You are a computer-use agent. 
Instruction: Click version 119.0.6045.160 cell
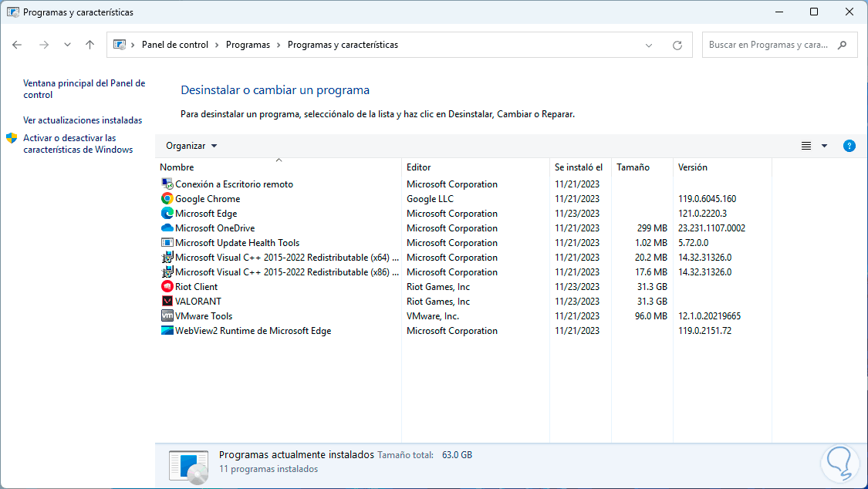coord(707,198)
